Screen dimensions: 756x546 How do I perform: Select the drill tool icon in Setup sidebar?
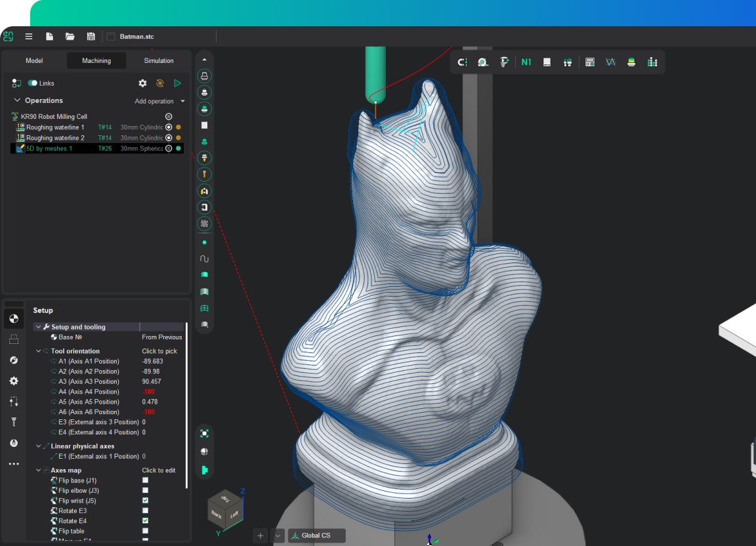click(x=14, y=422)
